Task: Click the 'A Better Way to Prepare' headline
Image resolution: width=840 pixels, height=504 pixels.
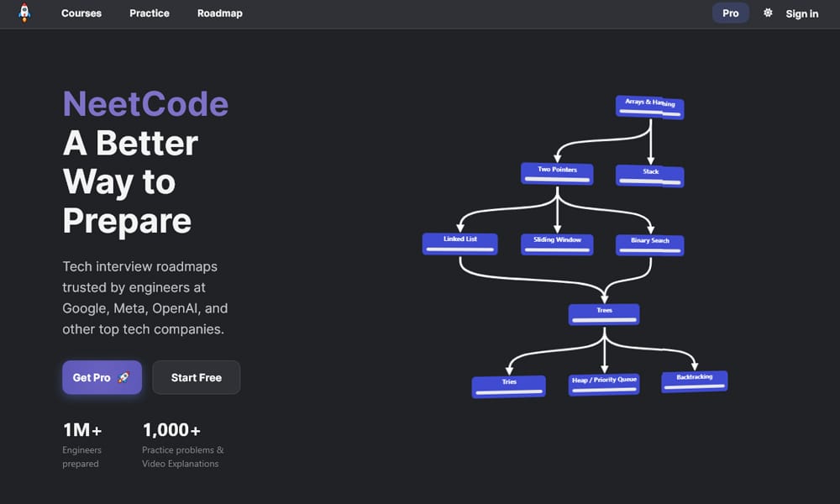Action: pos(130,182)
